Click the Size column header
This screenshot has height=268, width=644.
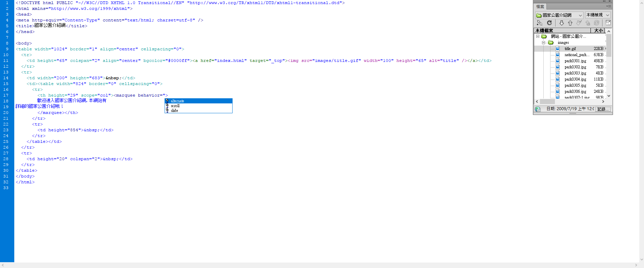point(598,31)
